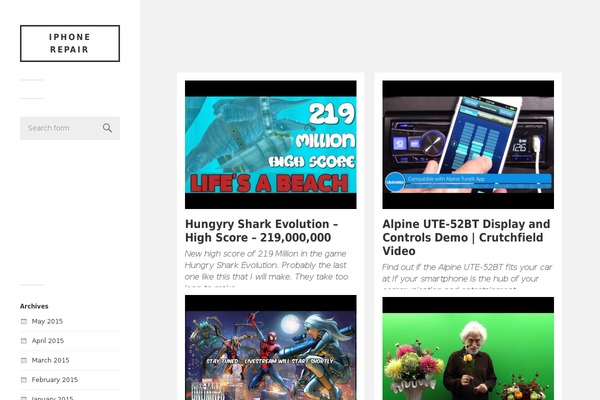Click the Search form input field
Image resolution: width=600 pixels, height=400 pixels.
[x=70, y=128]
